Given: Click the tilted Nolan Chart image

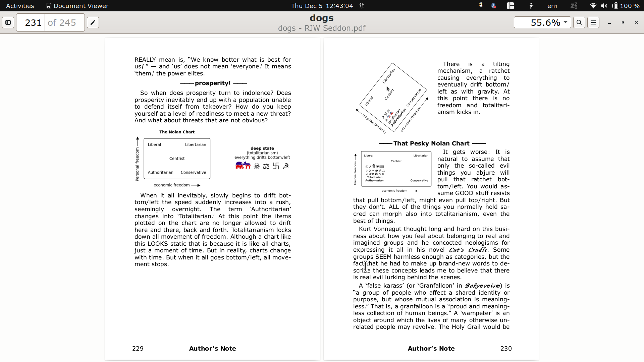Looking at the screenshot, I should pos(392,98).
